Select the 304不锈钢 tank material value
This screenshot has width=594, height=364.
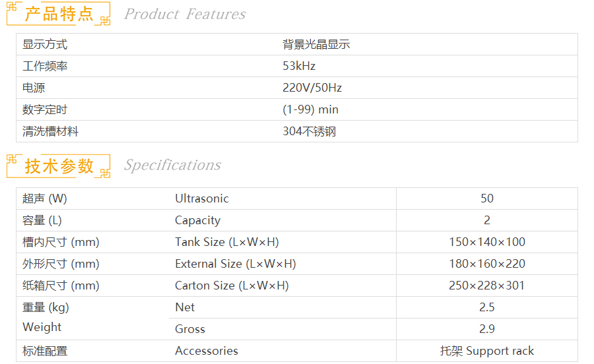coord(309,131)
